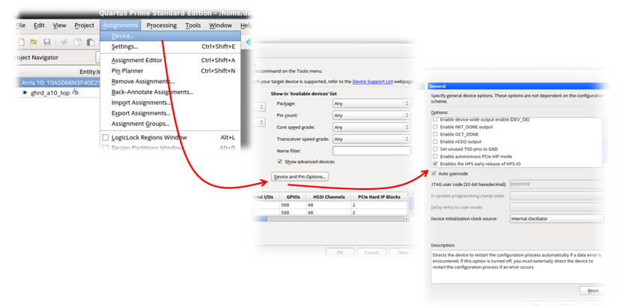Click the Copy toolbar icon
This screenshot has height=306, width=644.
point(78,42)
